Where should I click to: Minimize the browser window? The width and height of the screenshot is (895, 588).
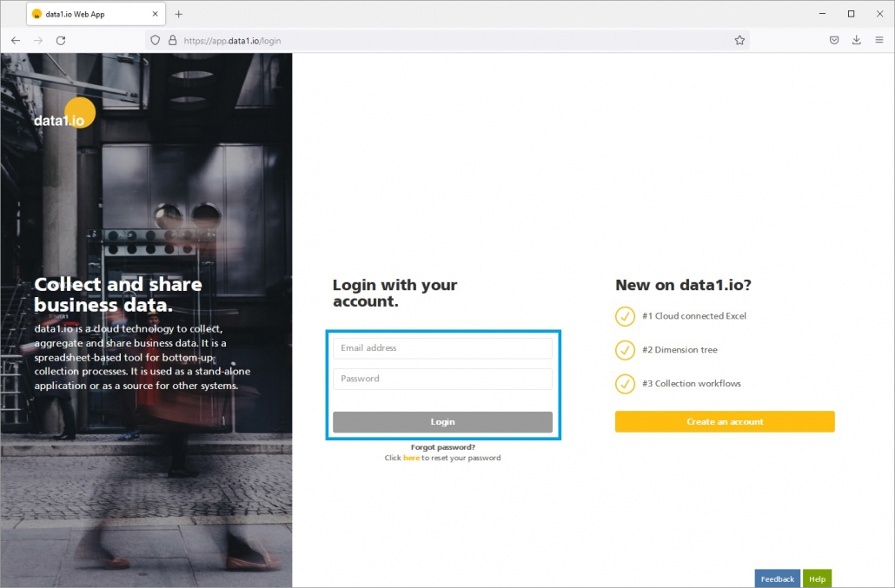[823, 14]
